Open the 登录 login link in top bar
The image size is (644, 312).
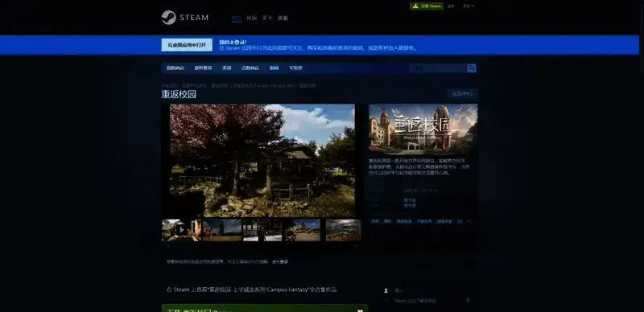click(451, 6)
